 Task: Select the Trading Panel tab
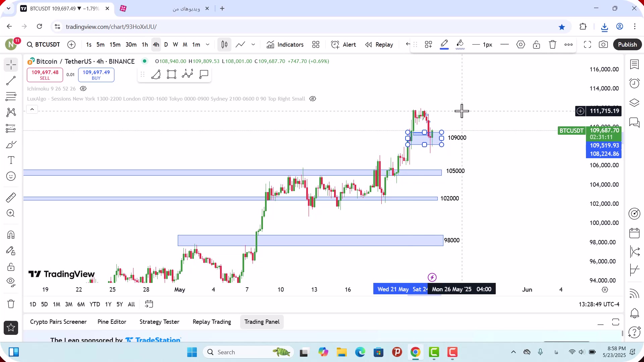pos(262,322)
